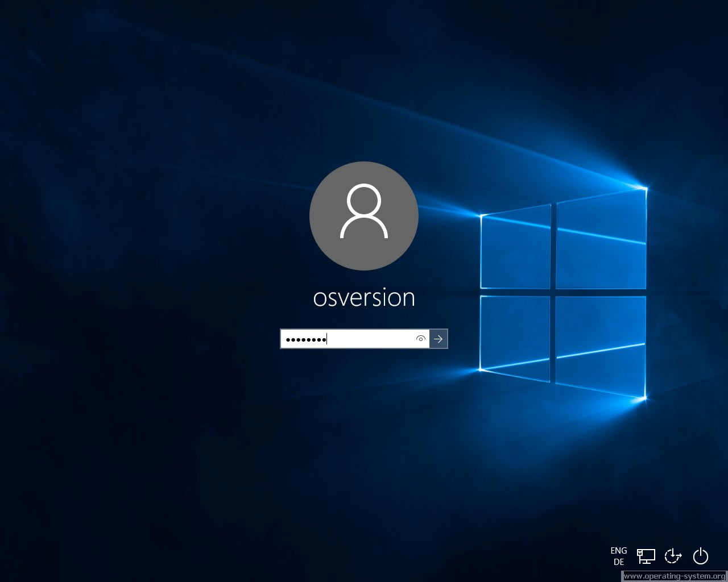Screen dimensions: 728x582
Task: Click lower-left pane of the Windows logo
Action: 515,335
